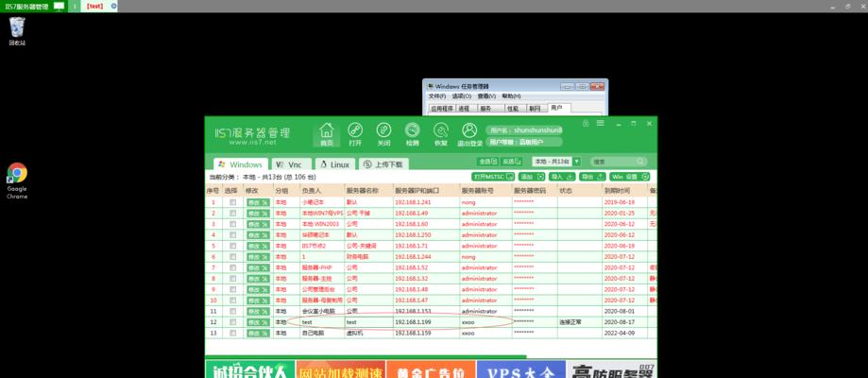
Task: Click the 恢复 restore icon
Action: [x=441, y=130]
